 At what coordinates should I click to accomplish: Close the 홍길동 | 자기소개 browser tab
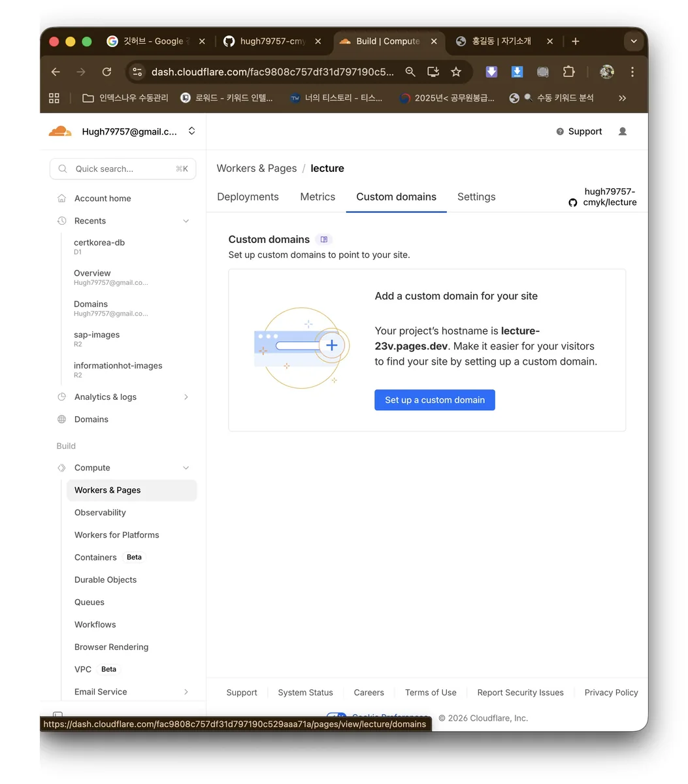(x=550, y=41)
